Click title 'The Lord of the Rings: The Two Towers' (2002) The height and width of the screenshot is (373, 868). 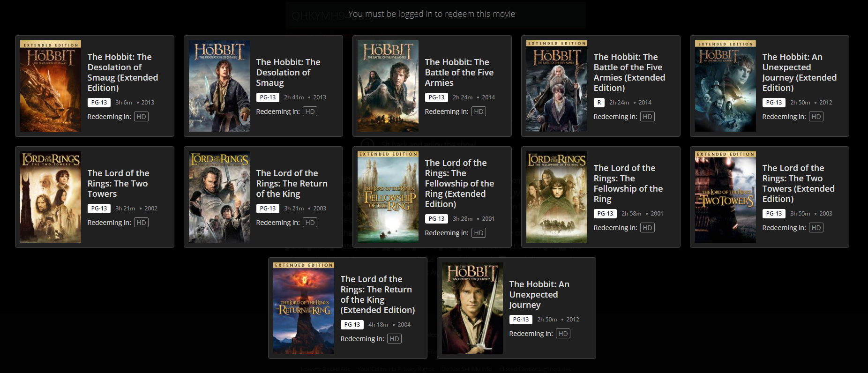(118, 183)
